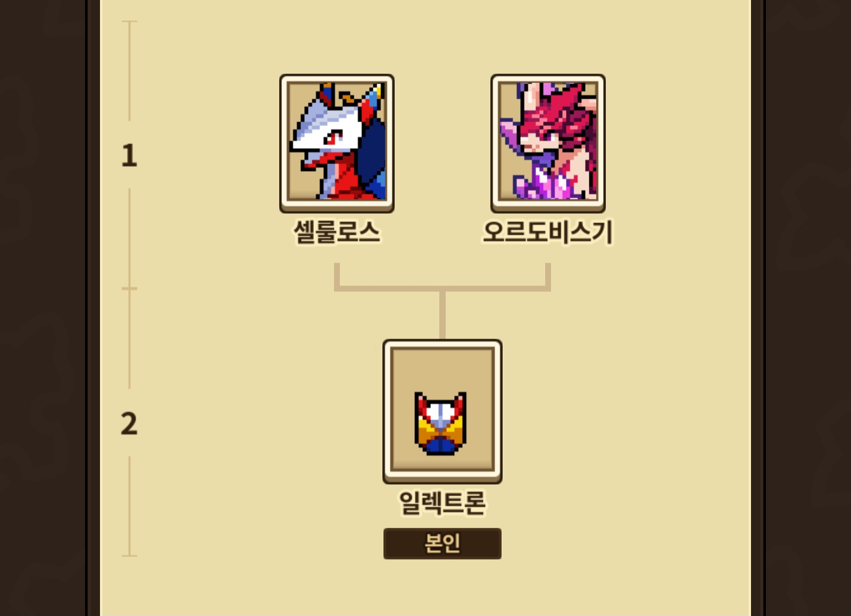Screen dimensions: 851x616
Task: Select generation number 1 on the timeline
Action: pos(129,155)
